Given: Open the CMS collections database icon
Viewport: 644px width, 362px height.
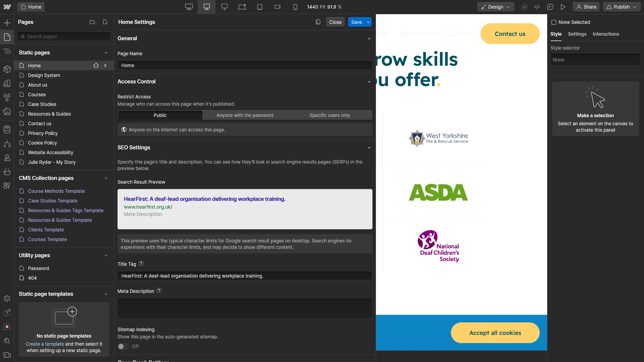Looking at the screenshot, I should tap(7, 129).
